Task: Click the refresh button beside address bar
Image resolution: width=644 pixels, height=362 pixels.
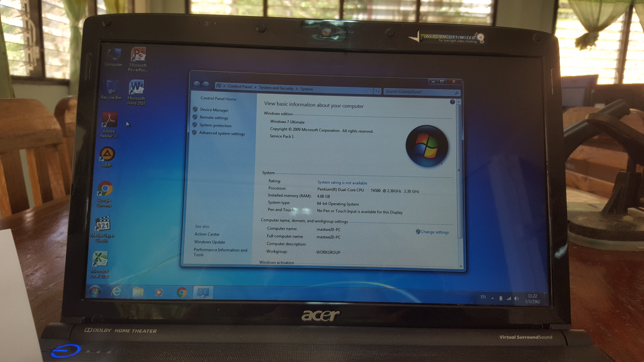Action: coord(377,91)
